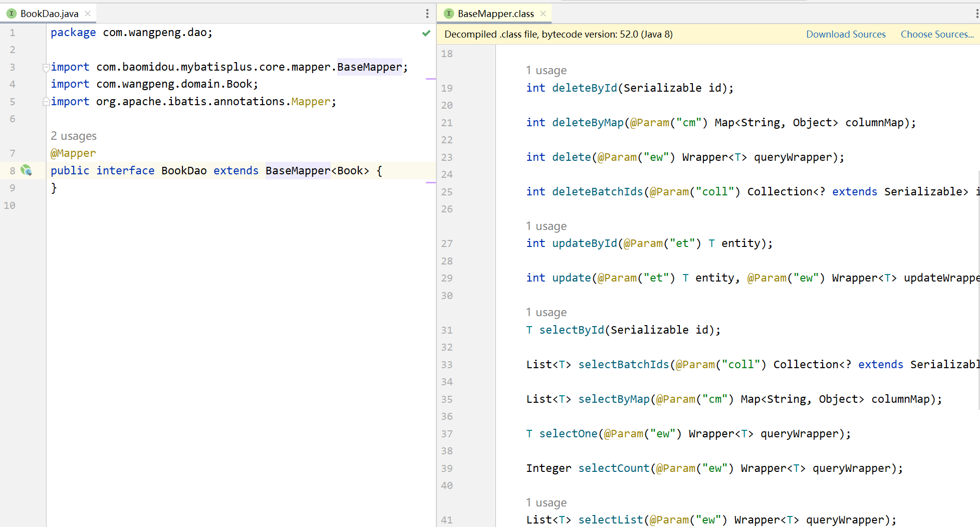The width and height of the screenshot is (980, 527).
Task: Click the @Mapper annotation on line 7
Action: pyautogui.click(x=73, y=153)
